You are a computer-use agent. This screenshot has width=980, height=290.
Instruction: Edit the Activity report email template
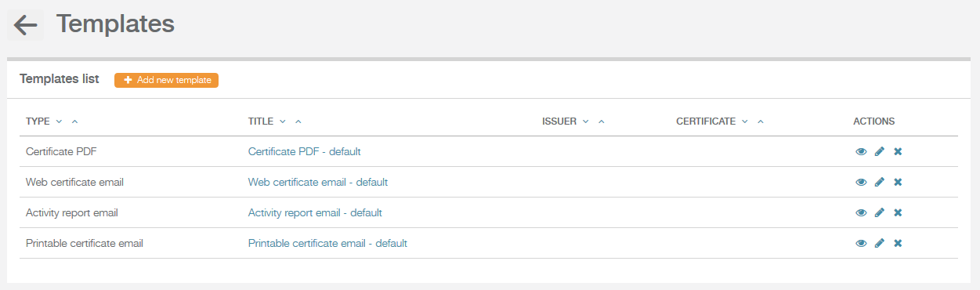[879, 212]
